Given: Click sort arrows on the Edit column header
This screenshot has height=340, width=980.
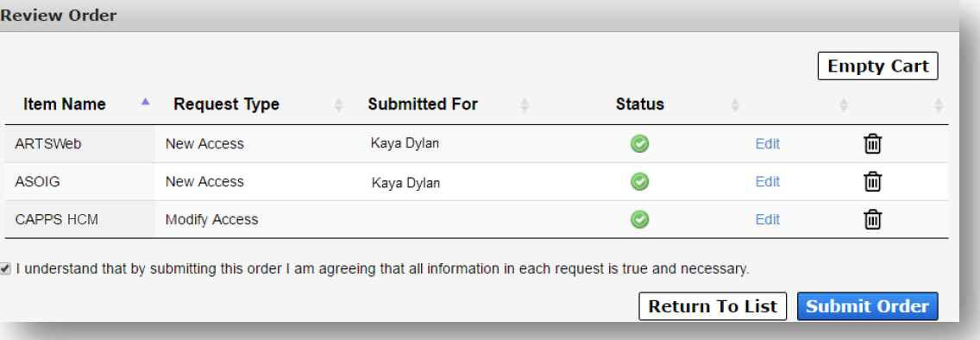Looking at the screenshot, I should pyautogui.click(x=843, y=105).
